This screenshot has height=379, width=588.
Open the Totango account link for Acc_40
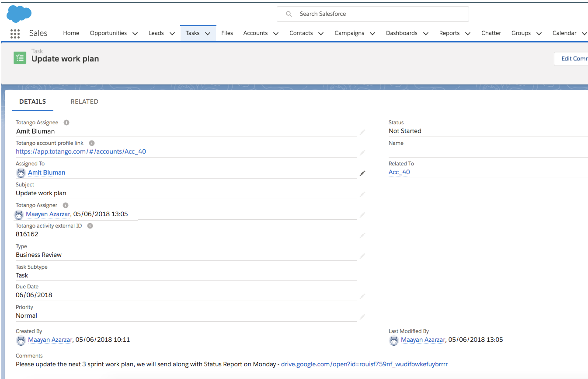tap(81, 152)
